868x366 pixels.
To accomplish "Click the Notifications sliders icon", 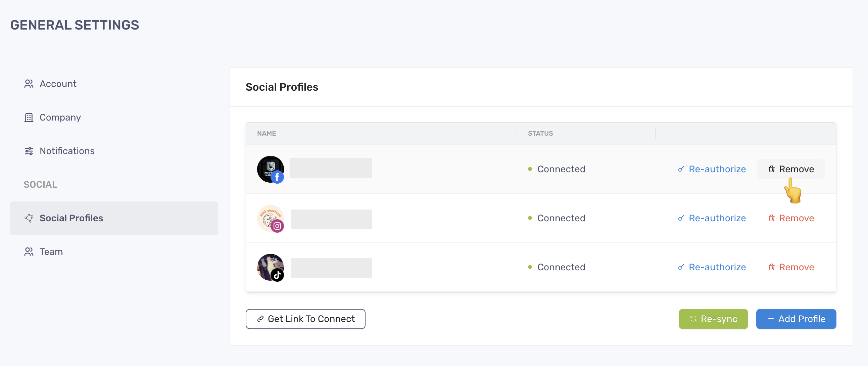I will pos(29,151).
